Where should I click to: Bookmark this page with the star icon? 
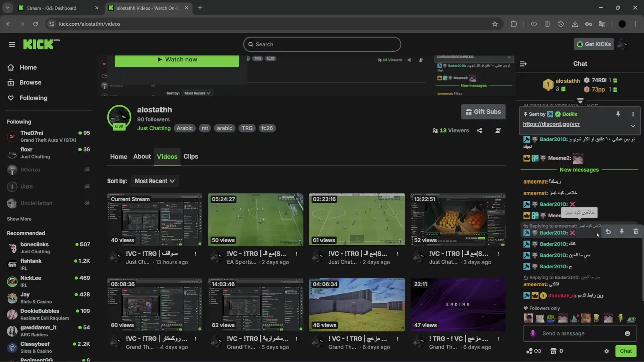click(x=495, y=24)
